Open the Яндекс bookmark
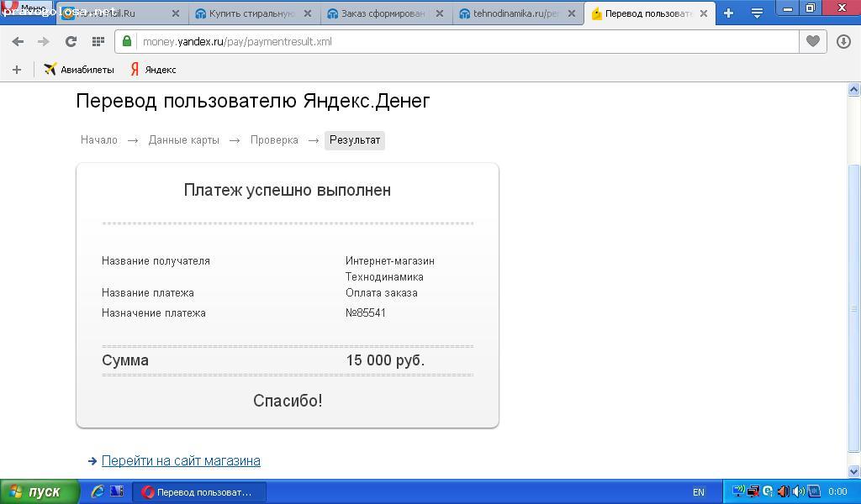The image size is (861, 504). pos(153,70)
